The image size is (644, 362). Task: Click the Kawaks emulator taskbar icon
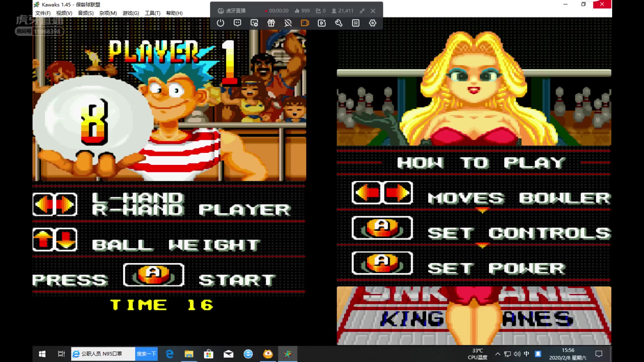click(288, 354)
